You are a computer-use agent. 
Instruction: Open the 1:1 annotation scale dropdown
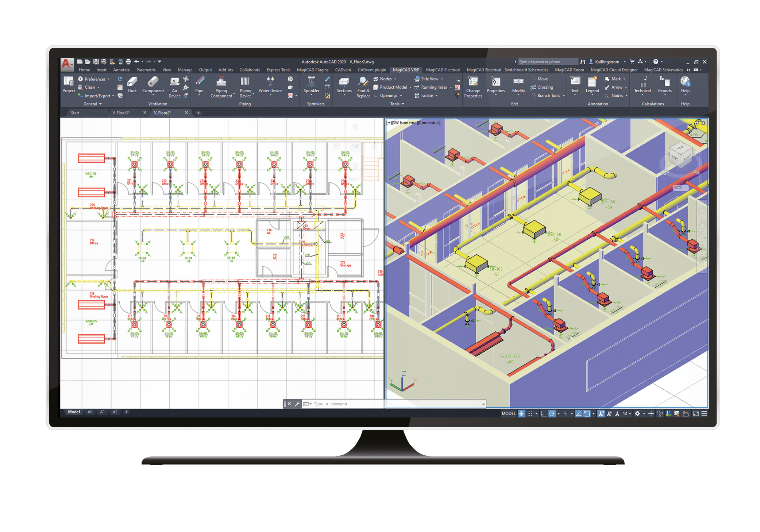[x=627, y=413]
